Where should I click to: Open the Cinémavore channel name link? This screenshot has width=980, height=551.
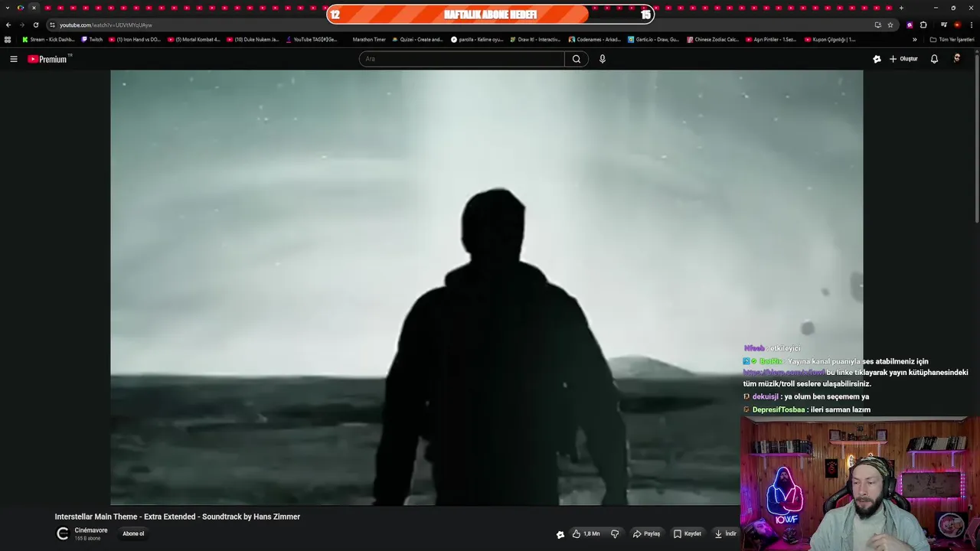pyautogui.click(x=91, y=530)
